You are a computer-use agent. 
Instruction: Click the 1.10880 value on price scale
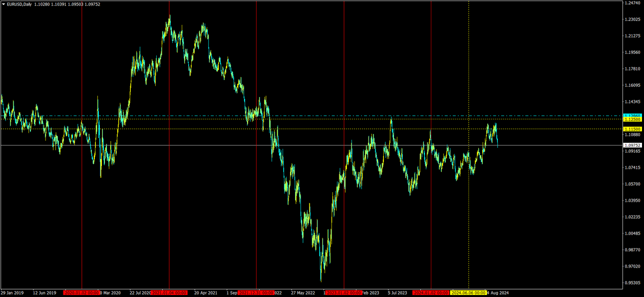(x=632, y=135)
